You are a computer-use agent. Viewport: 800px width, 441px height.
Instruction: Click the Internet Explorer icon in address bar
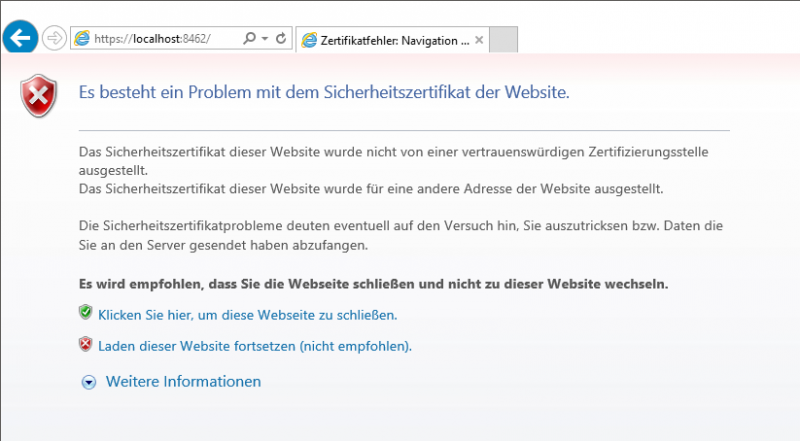(82, 38)
